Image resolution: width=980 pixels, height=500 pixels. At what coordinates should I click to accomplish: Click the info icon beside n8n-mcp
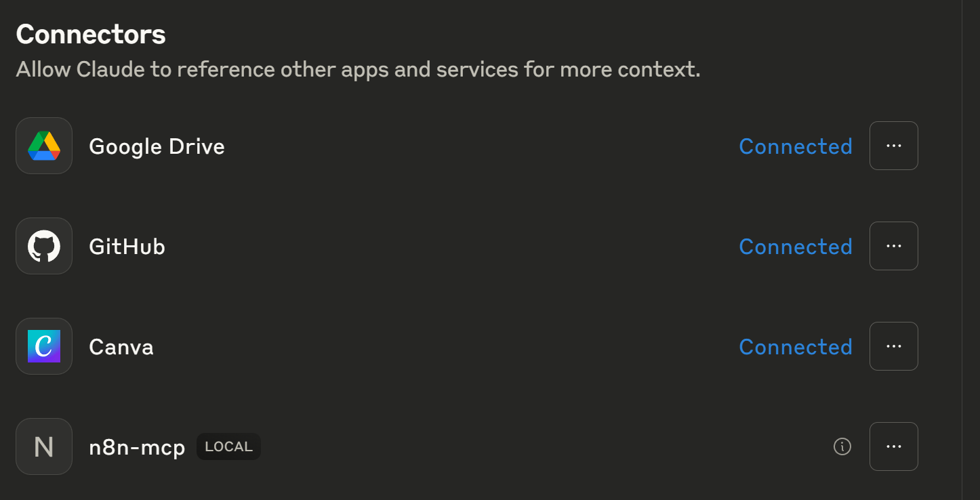pos(842,446)
